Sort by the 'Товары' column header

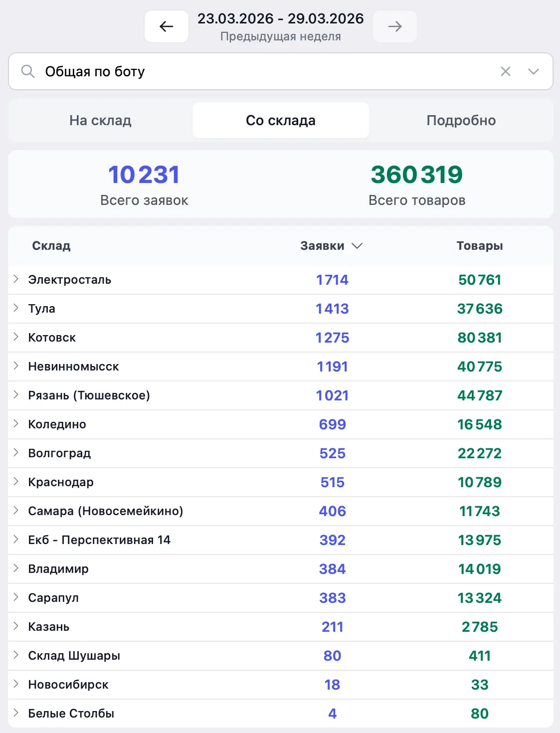(x=479, y=246)
